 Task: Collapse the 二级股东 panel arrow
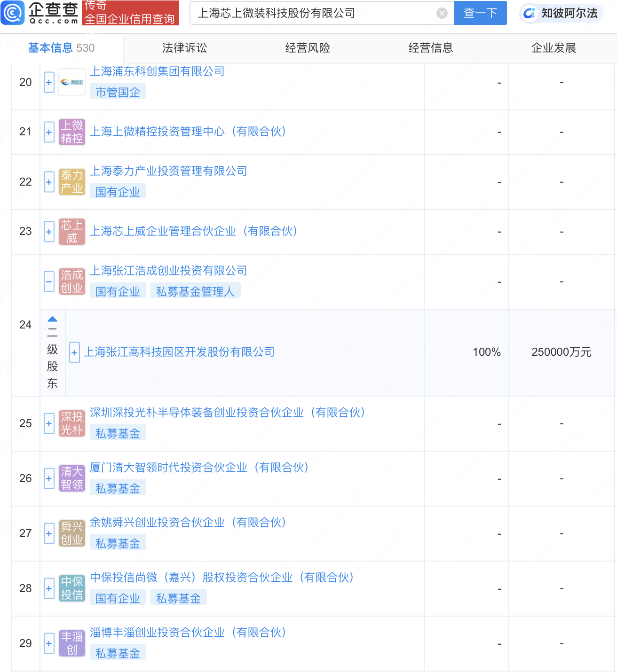click(53, 319)
